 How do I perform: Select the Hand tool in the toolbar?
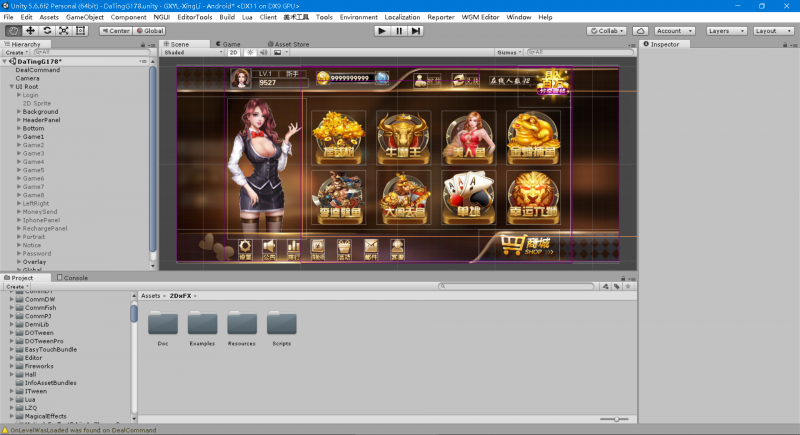[x=13, y=31]
